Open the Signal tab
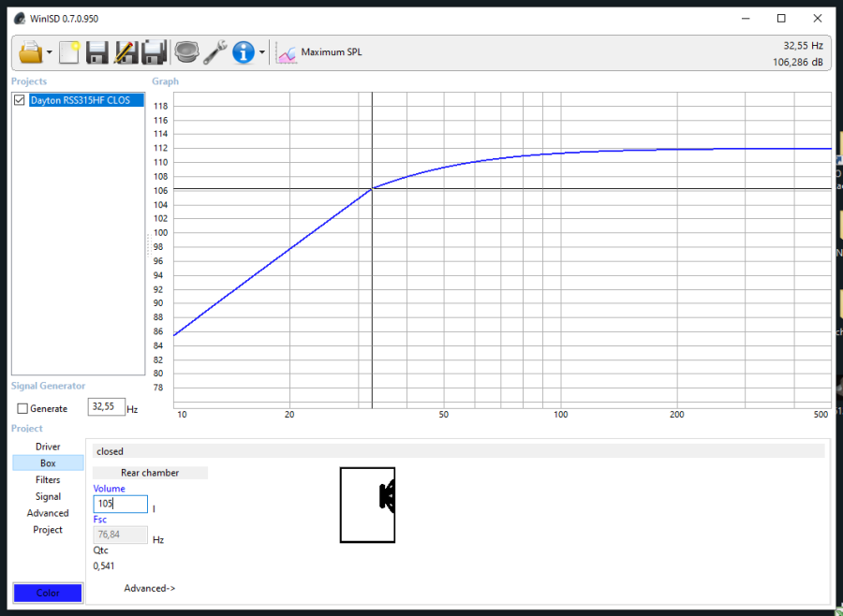 (x=48, y=497)
